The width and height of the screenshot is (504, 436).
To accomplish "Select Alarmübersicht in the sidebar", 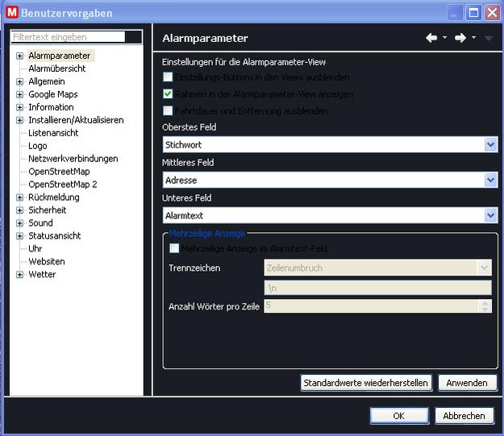I will coord(56,69).
